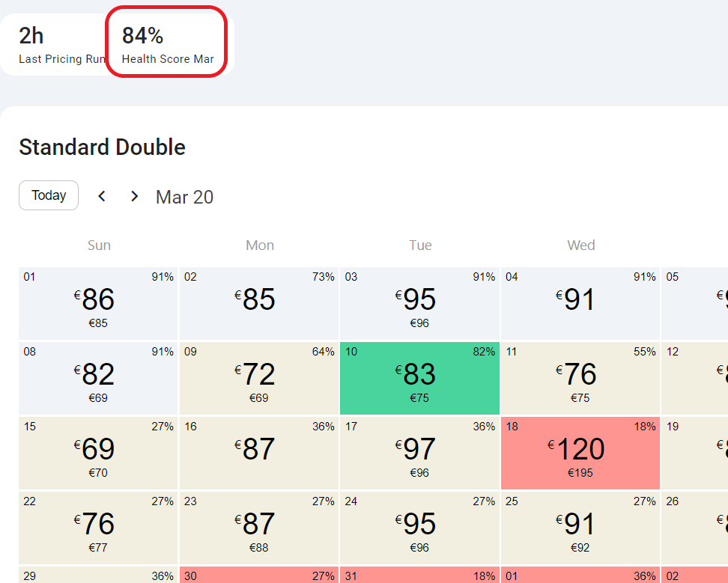The width and height of the screenshot is (728, 583).
Task: Select March 15 cell priced €69
Action: coord(98,453)
